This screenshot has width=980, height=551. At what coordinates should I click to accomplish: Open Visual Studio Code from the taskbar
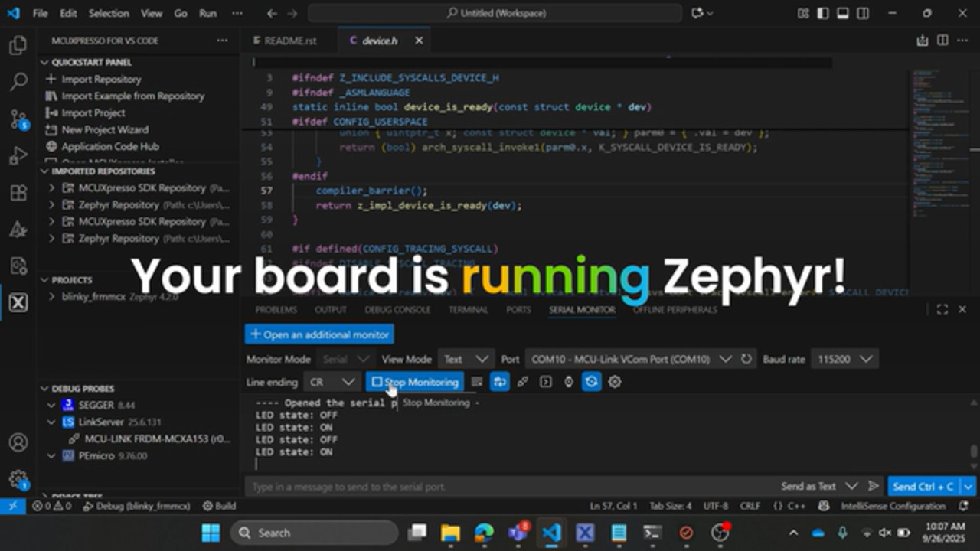click(550, 533)
